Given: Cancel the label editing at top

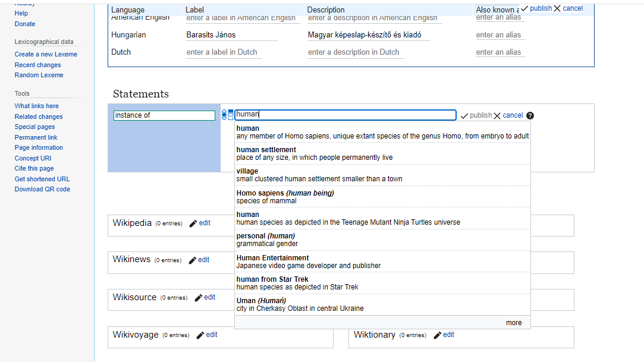Looking at the screenshot, I should [568, 8].
